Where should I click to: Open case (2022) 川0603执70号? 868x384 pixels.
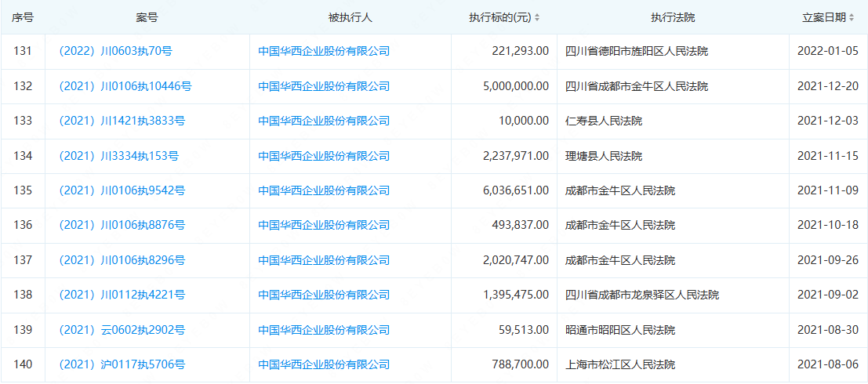coord(115,52)
